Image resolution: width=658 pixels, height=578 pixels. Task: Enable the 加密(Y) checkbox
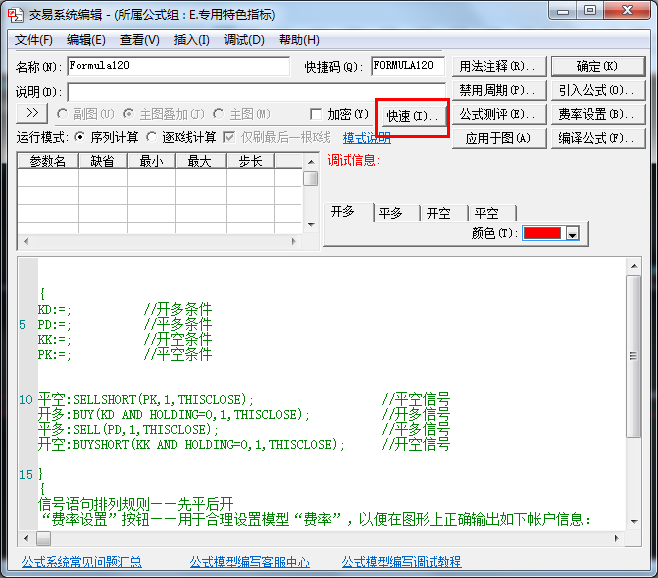click(317, 115)
